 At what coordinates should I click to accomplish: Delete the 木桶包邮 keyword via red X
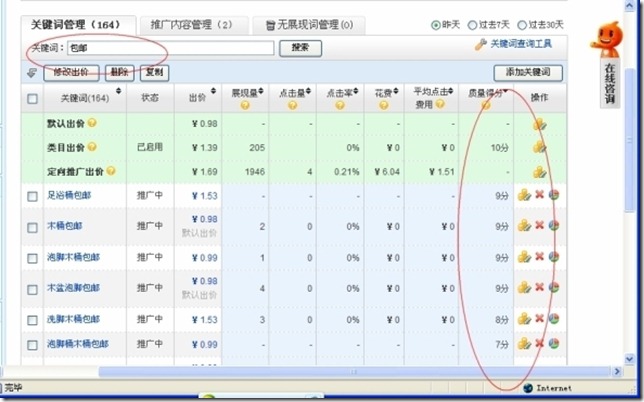(x=539, y=226)
